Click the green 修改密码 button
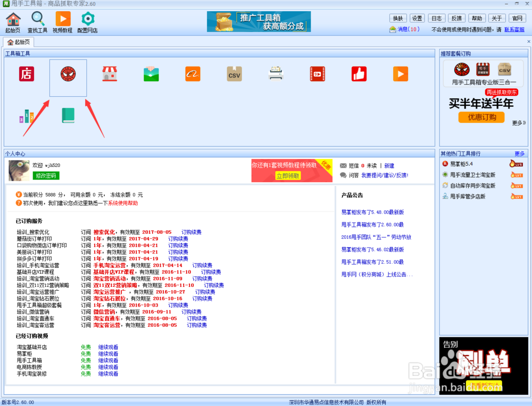Screen dimensions: 532x406 tap(46, 175)
